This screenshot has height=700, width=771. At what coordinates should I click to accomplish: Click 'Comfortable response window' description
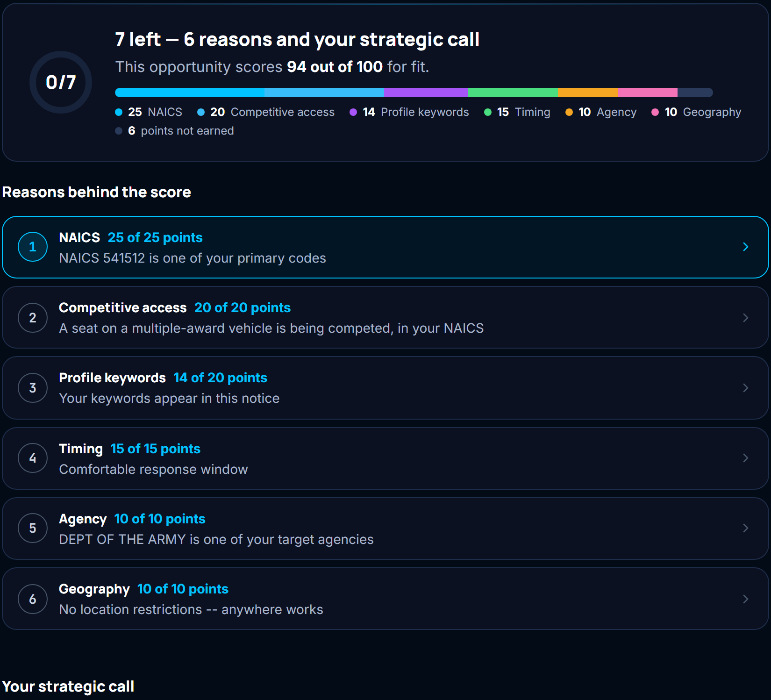(154, 469)
